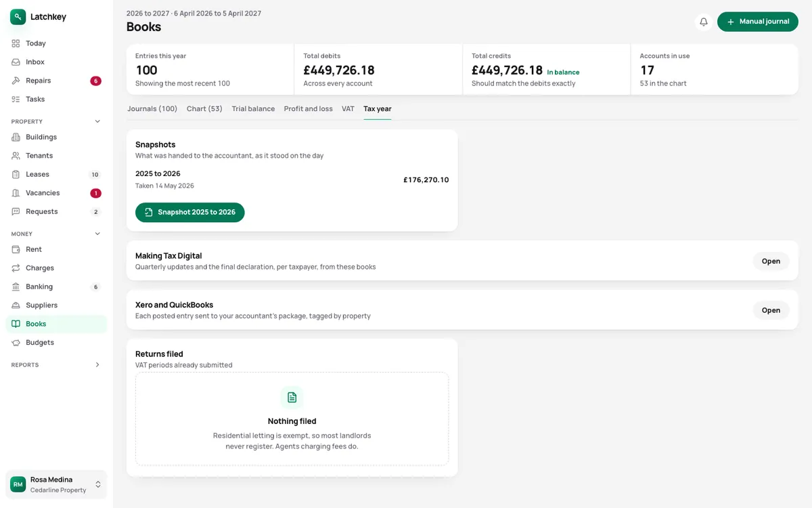Screen dimensions: 812x508
Task: Switch to the Journals (100) tab
Action: [x=152, y=109]
